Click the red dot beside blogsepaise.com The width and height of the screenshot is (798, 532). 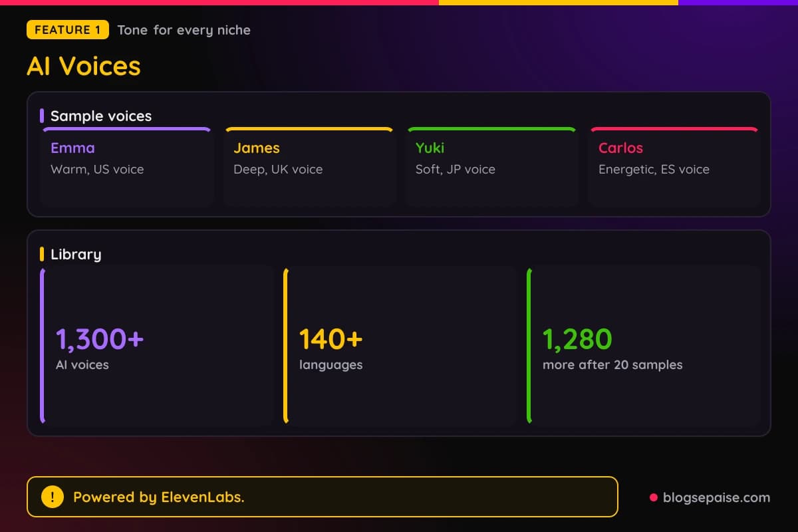653,497
